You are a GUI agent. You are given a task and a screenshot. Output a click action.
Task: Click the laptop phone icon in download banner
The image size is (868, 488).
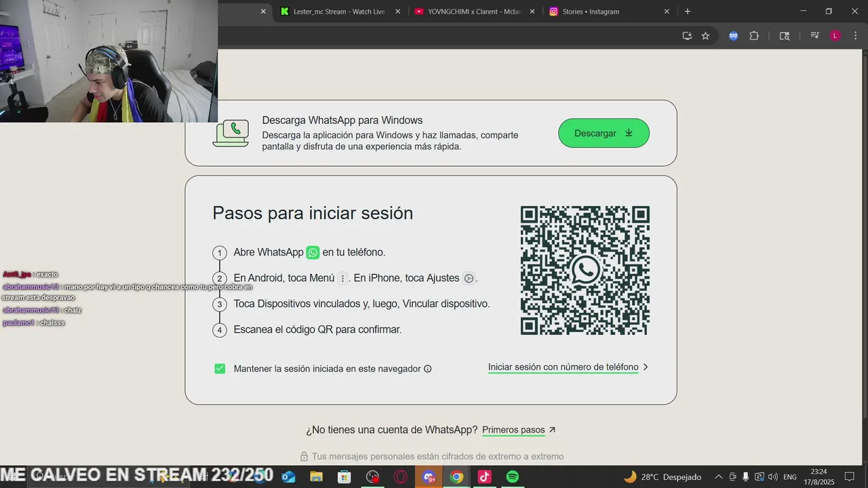(231, 133)
